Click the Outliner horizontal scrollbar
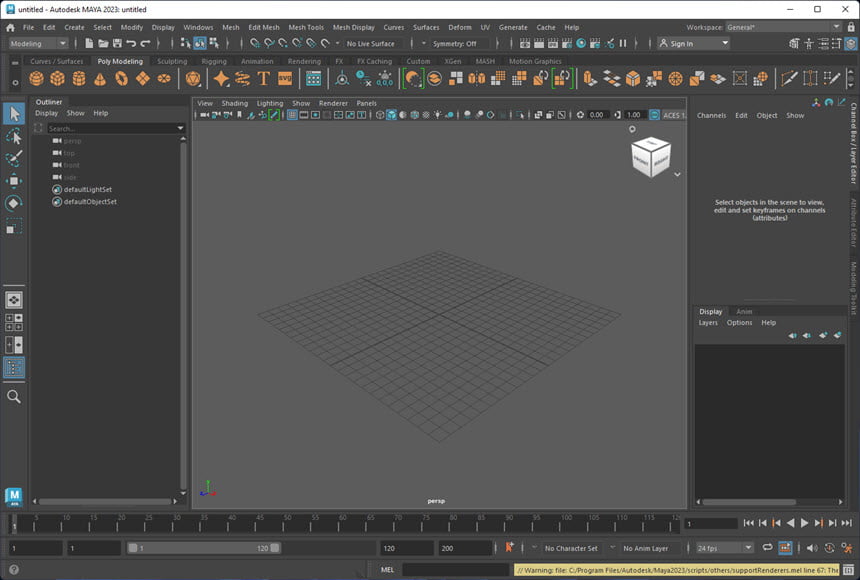860x580 pixels. click(104, 501)
